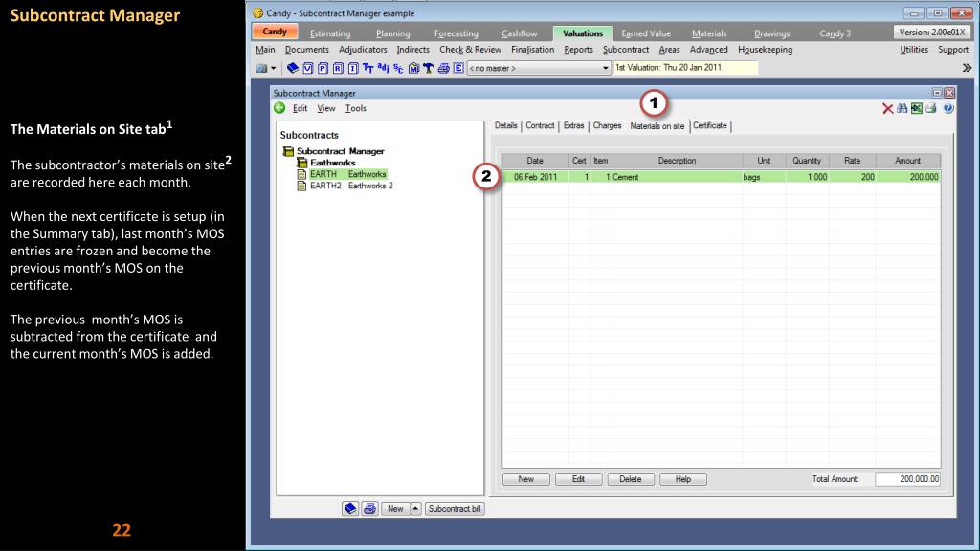Click the camera snapshot icon in toolbar
Screen dimensions: 980x551
pos(261,68)
